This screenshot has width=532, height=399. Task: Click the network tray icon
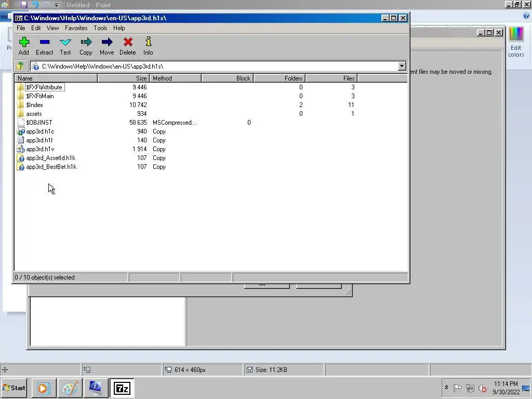click(x=470, y=388)
